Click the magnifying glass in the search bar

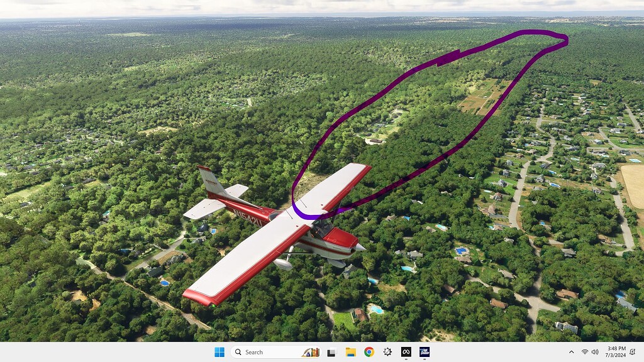pos(238,353)
